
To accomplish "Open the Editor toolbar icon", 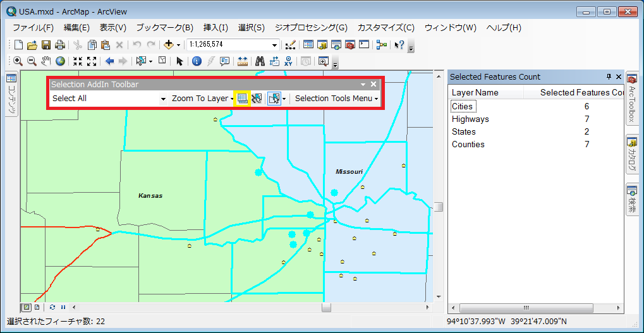I will [x=290, y=44].
